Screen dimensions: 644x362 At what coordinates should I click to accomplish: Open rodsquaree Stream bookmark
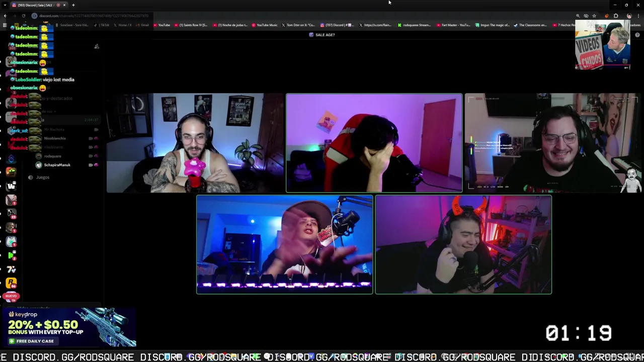pos(414,25)
